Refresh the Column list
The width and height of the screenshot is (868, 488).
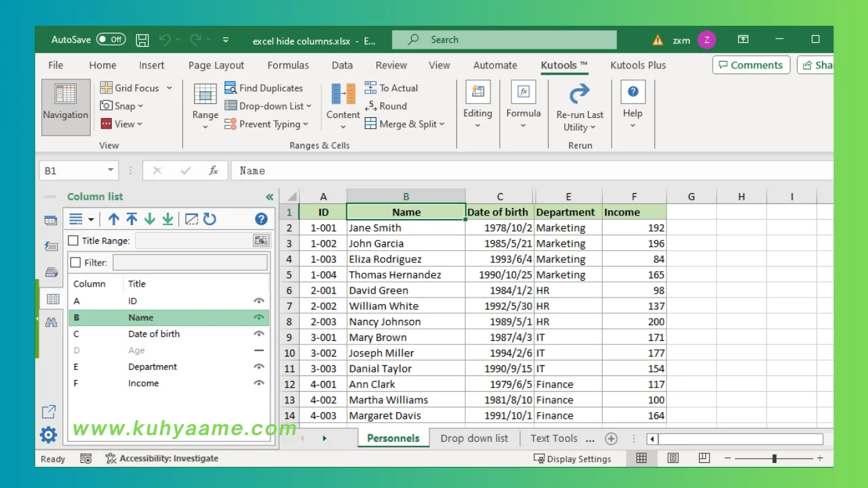click(x=210, y=219)
